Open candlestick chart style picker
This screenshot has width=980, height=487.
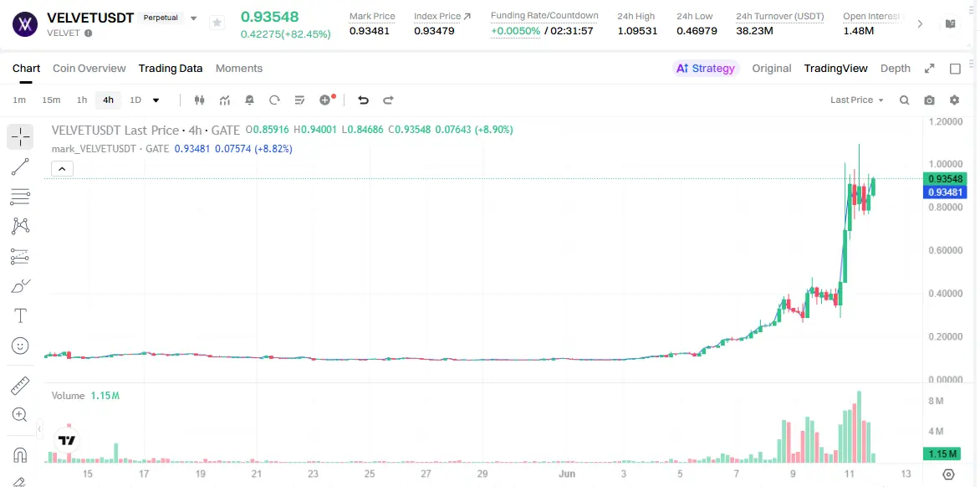coord(199,100)
